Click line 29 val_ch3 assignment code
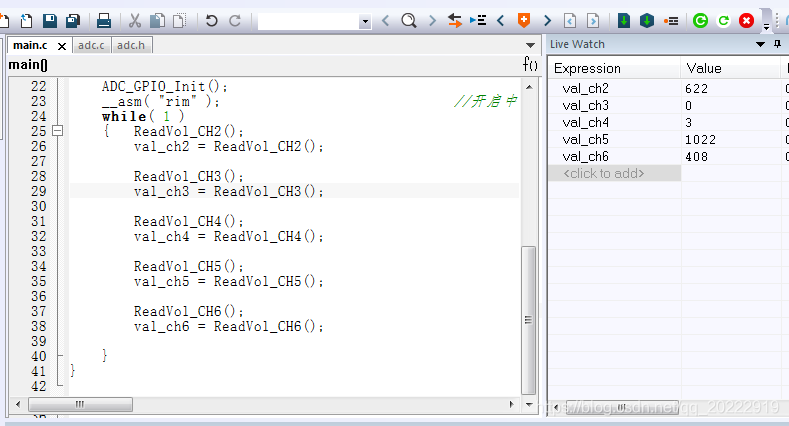Viewport: 789px width, 426px height. click(x=228, y=192)
